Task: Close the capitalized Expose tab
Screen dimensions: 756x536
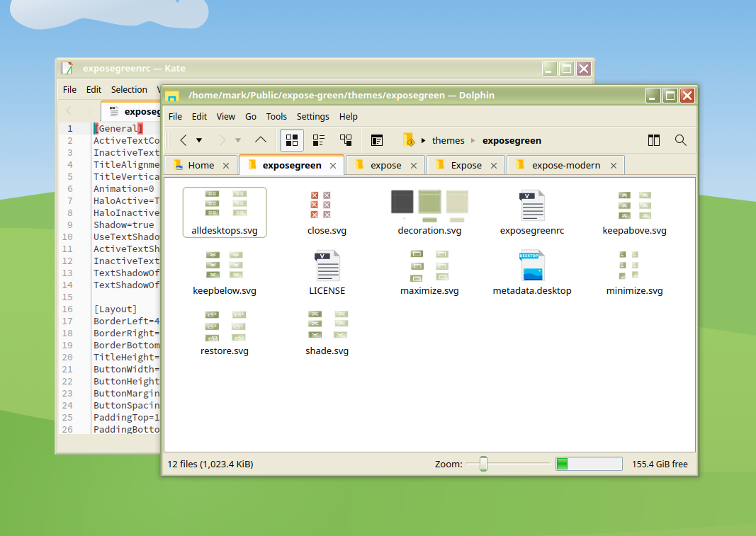Action: (494, 166)
